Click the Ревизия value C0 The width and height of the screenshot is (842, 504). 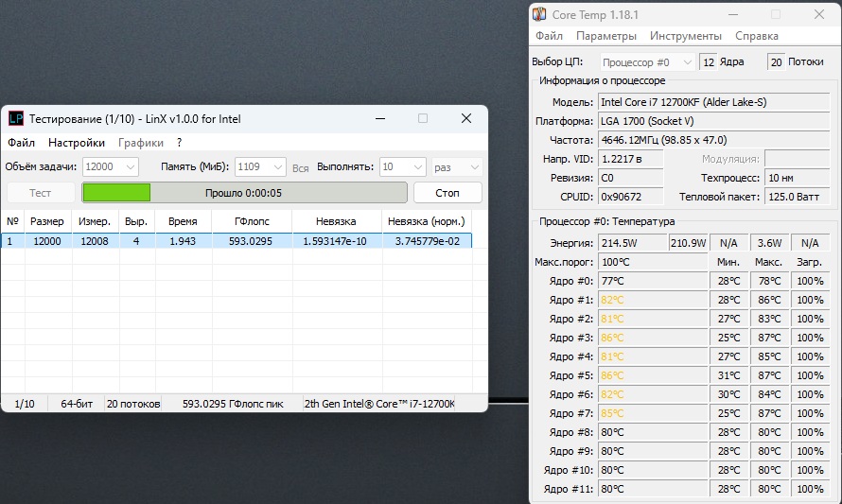630,178
